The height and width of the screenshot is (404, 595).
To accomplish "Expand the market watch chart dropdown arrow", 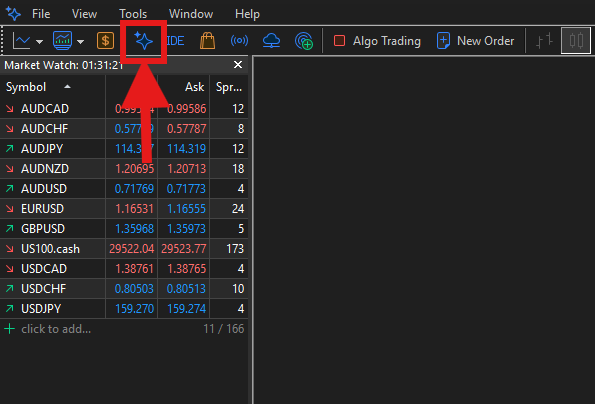I will point(80,42).
